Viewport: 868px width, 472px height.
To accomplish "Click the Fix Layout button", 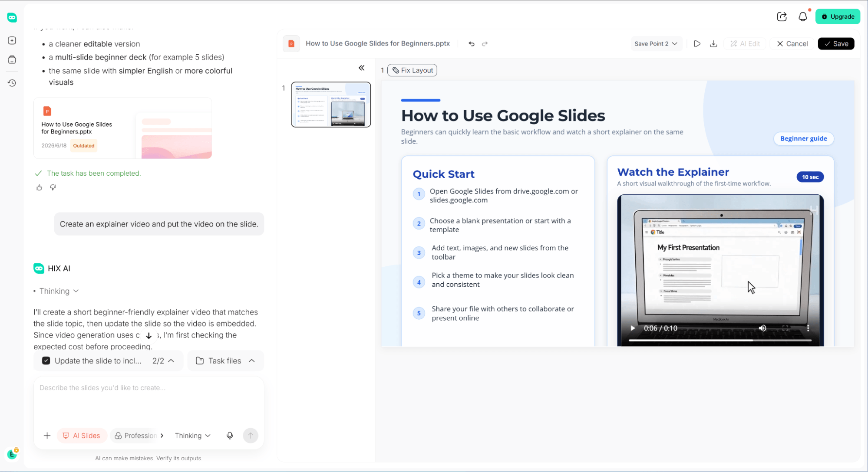I will tap(412, 70).
